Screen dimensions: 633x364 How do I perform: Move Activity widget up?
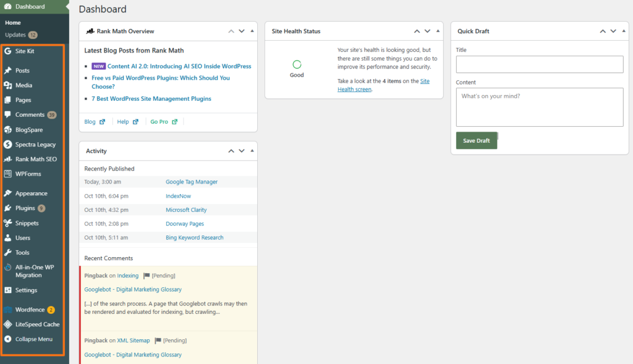coord(231,151)
